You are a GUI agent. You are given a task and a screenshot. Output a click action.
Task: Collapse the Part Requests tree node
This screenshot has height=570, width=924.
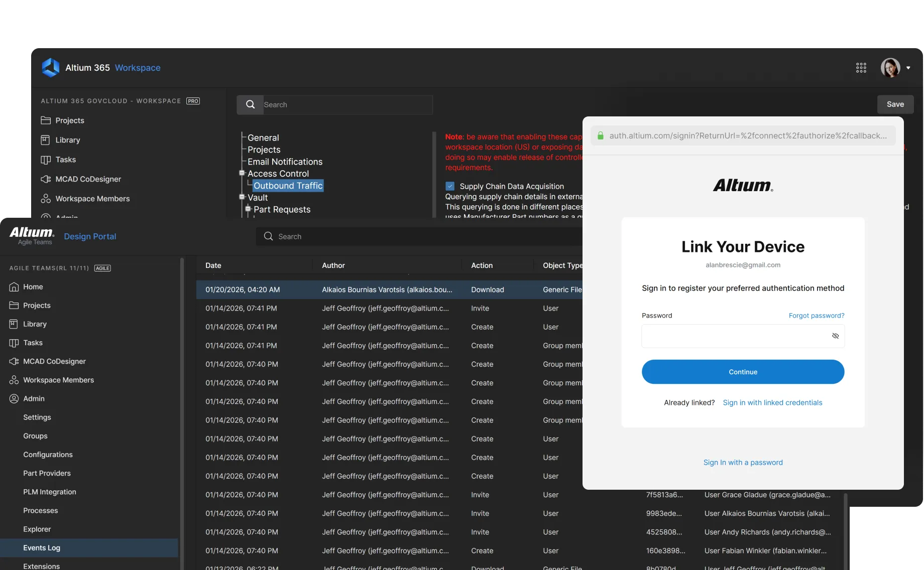tap(248, 209)
